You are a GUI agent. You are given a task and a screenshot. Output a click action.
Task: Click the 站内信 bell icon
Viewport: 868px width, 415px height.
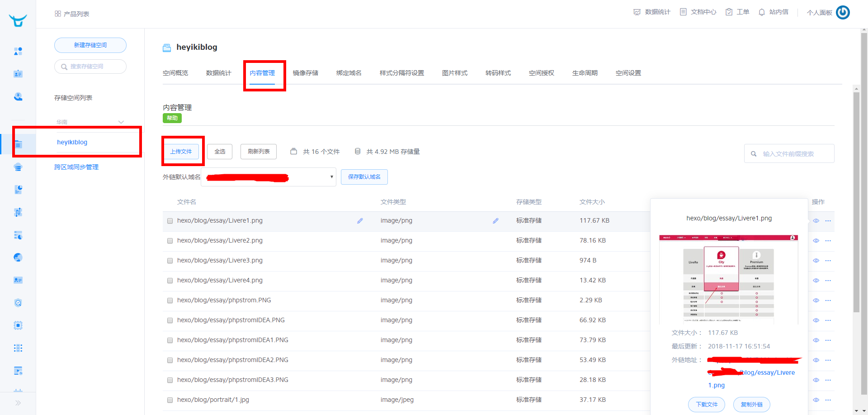762,12
